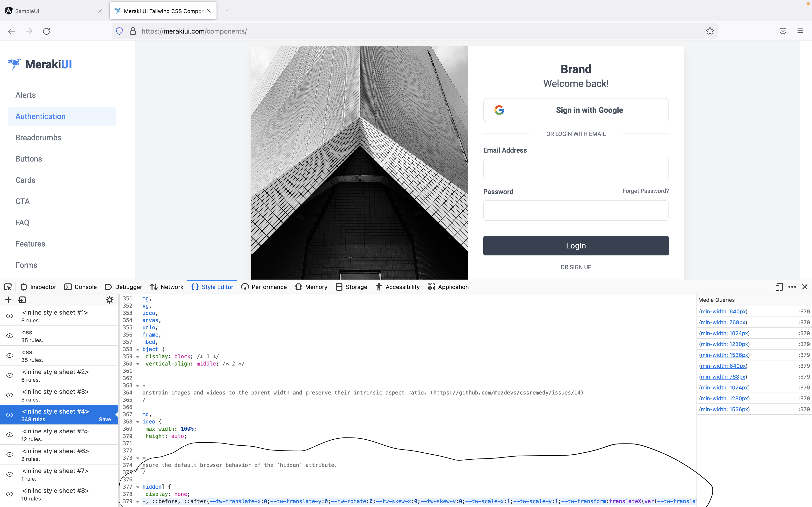Open the Accessibility panel
The image size is (812, 507).
click(397, 287)
